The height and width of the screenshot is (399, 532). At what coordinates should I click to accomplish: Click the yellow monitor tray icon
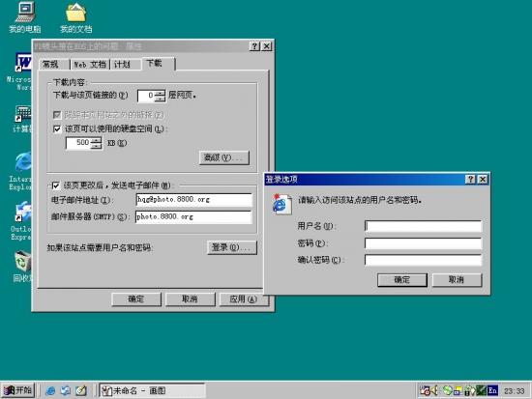[x=458, y=391]
